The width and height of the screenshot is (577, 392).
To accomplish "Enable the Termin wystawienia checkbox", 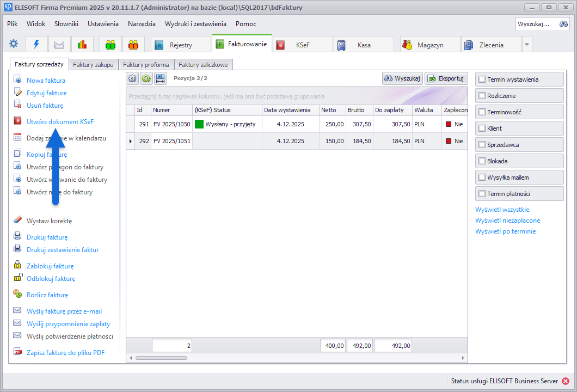I will pyautogui.click(x=482, y=79).
